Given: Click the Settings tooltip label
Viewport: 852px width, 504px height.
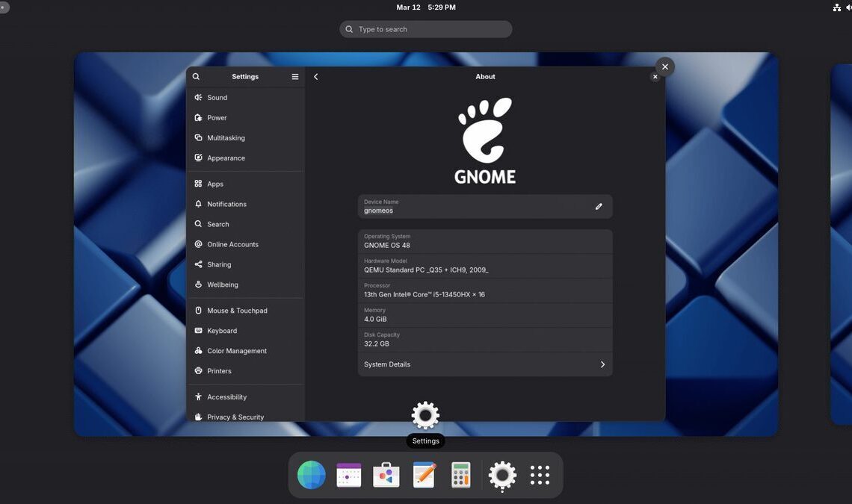Looking at the screenshot, I should click(x=425, y=441).
